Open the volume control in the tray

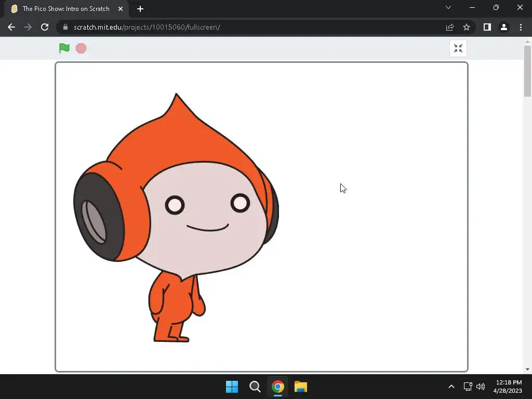pos(481,387)
